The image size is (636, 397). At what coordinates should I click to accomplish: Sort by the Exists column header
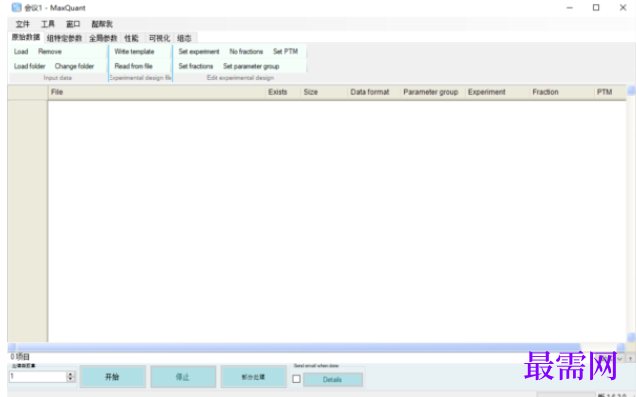coord(283,92)
